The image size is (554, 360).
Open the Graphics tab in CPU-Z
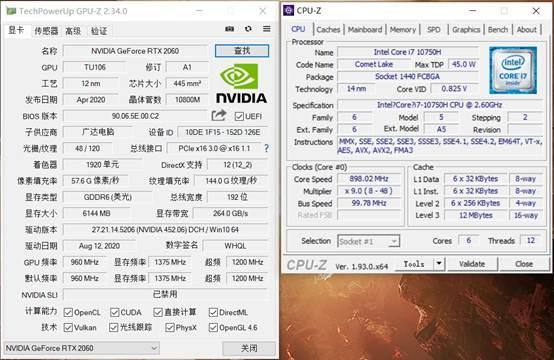tap(466, 30)
